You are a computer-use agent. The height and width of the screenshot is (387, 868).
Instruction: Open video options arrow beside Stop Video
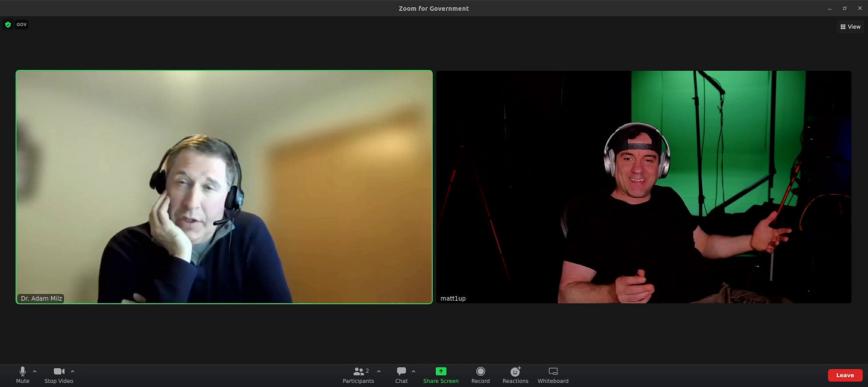click(73, 372)
